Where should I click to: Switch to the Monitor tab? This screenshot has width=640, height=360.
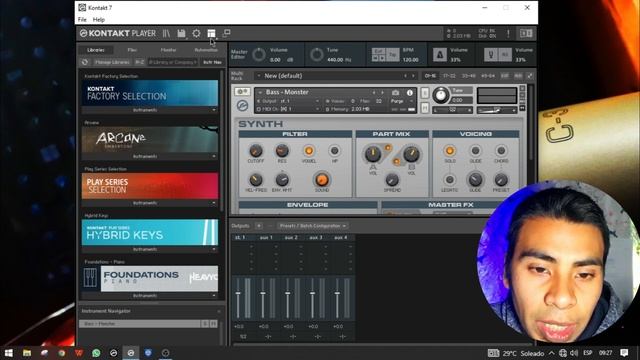pos(169,50)
